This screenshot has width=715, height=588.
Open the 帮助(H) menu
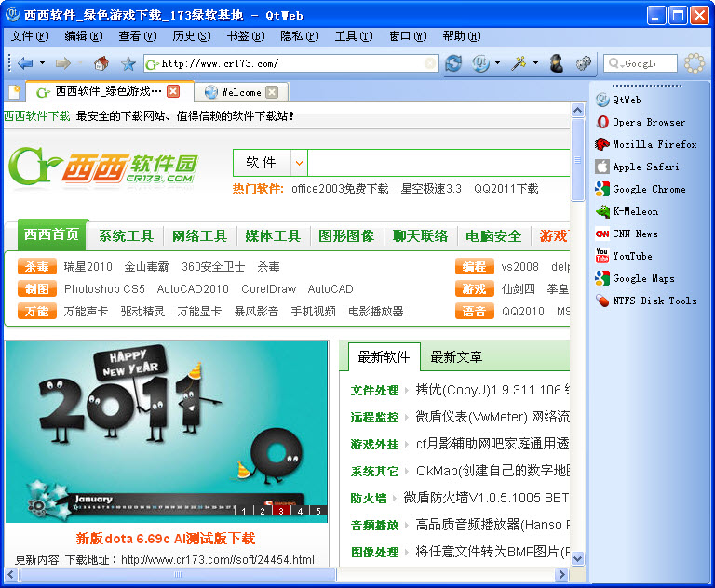coord(462,36)
